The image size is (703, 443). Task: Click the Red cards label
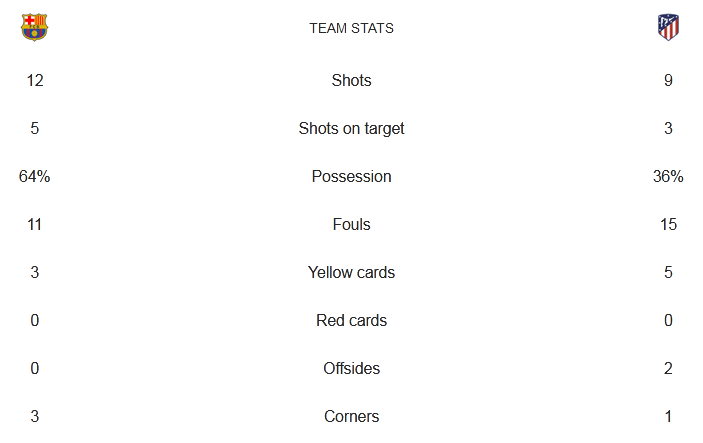click(352, 320)
